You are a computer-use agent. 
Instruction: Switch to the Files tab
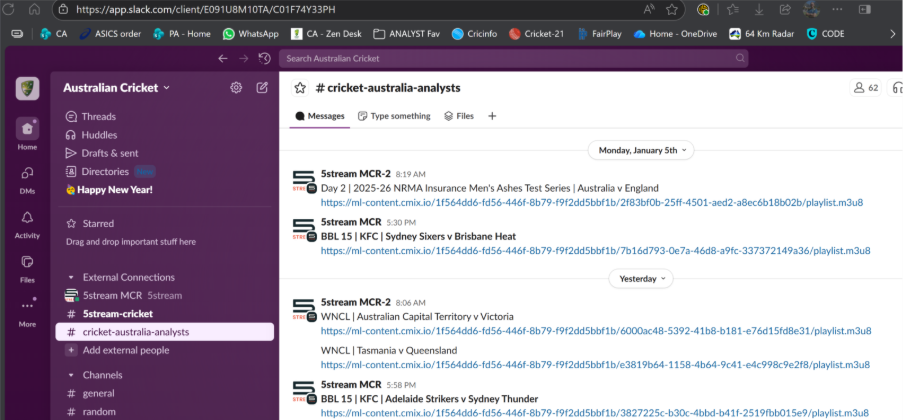459,116
